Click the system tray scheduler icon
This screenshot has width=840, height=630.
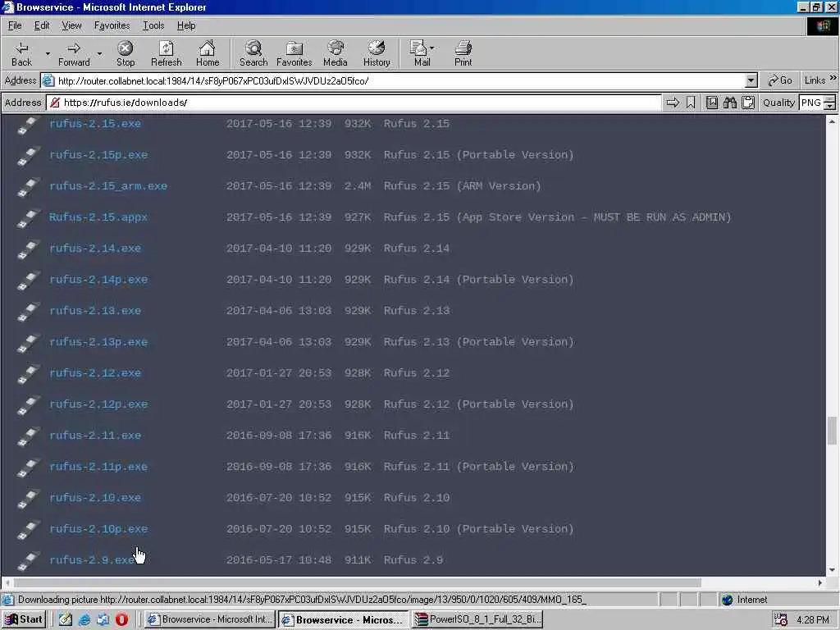click(x=781, y=620)
